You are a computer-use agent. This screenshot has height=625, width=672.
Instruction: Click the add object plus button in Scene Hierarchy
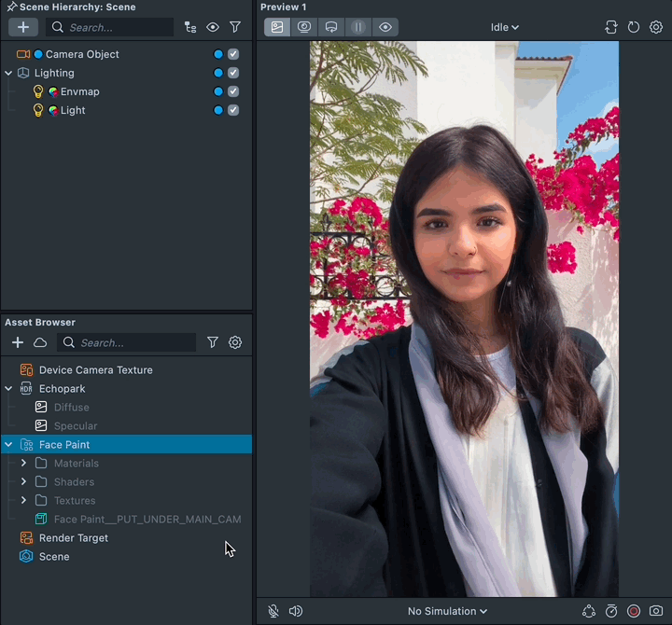pyautogui.click(x=23, y=27)
